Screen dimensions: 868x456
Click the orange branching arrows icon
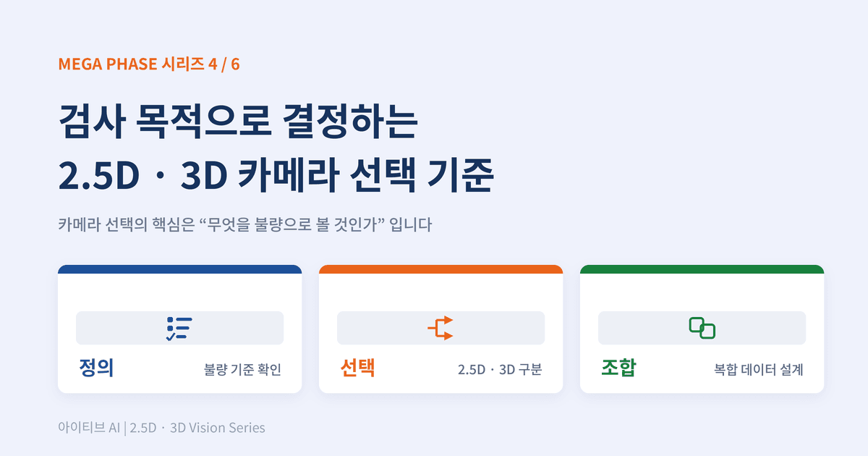pyautogui.click(x=441, y=328)
